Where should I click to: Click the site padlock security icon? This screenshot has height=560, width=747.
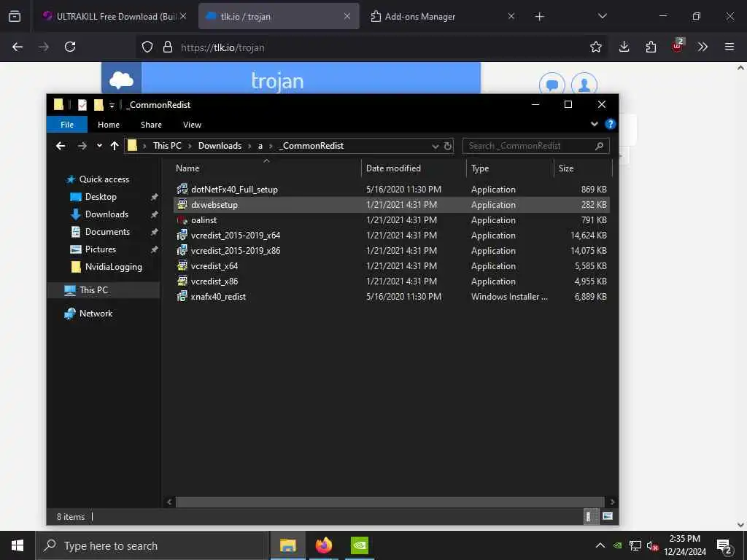pos(167,47)
